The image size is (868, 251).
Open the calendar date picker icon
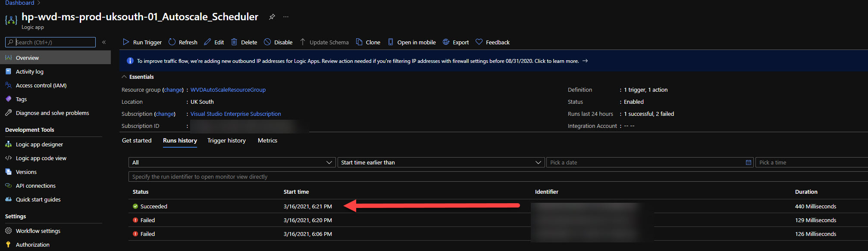[x=749, y=162]
